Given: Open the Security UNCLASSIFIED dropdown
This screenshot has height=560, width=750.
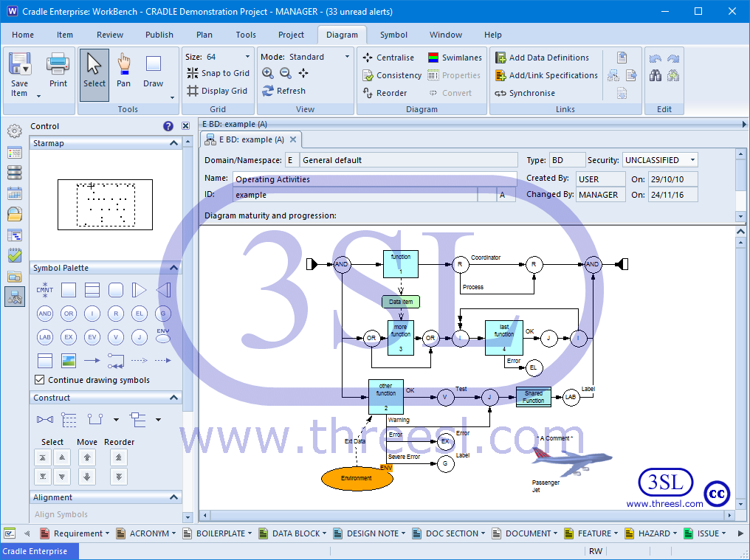Looking at the screenshot, I should (x=692, y=159).
